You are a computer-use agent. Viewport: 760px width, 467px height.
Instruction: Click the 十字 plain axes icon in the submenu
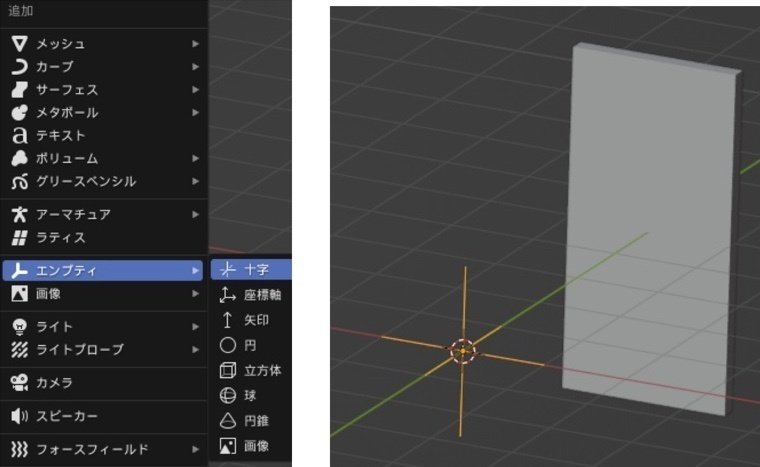[228, 270]
